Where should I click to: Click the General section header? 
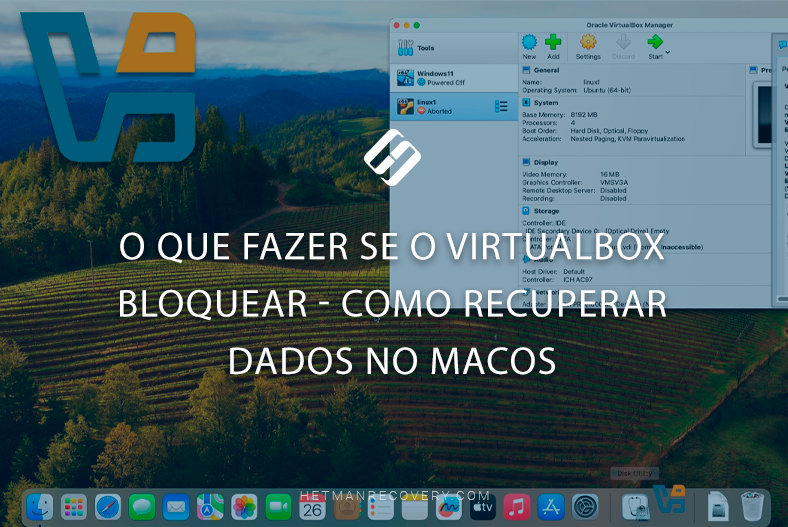(546, 70)
